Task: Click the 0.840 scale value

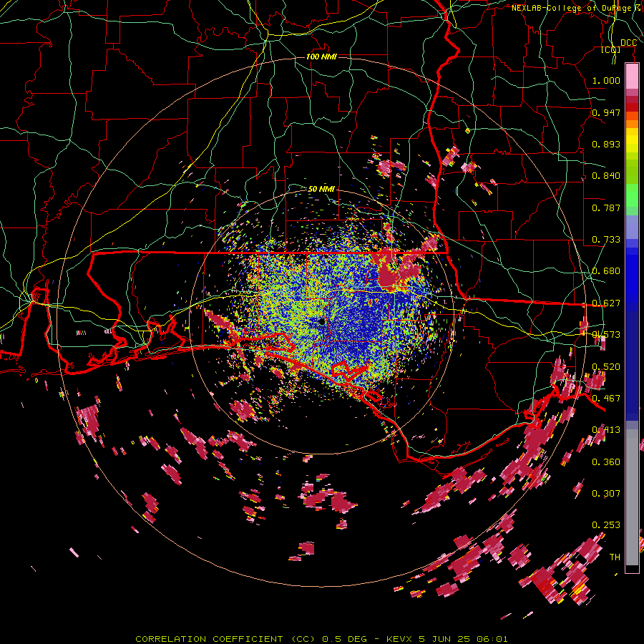Action: (x=606, y=176)
